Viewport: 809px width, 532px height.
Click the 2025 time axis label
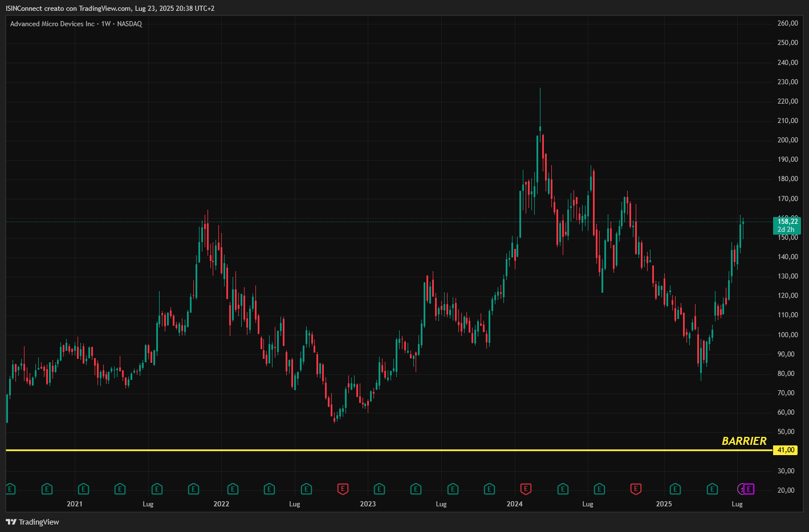coord(664,504)
